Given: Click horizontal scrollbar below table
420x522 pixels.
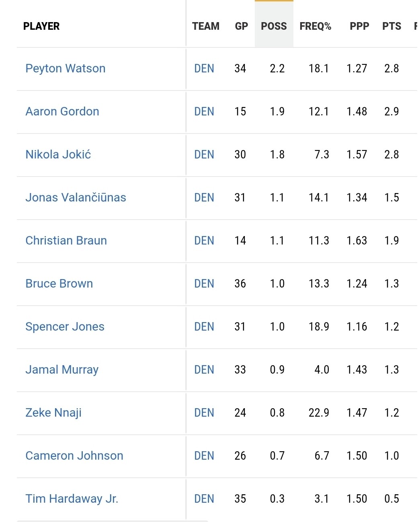Looking at the screenshot, I should coord(113,520).
